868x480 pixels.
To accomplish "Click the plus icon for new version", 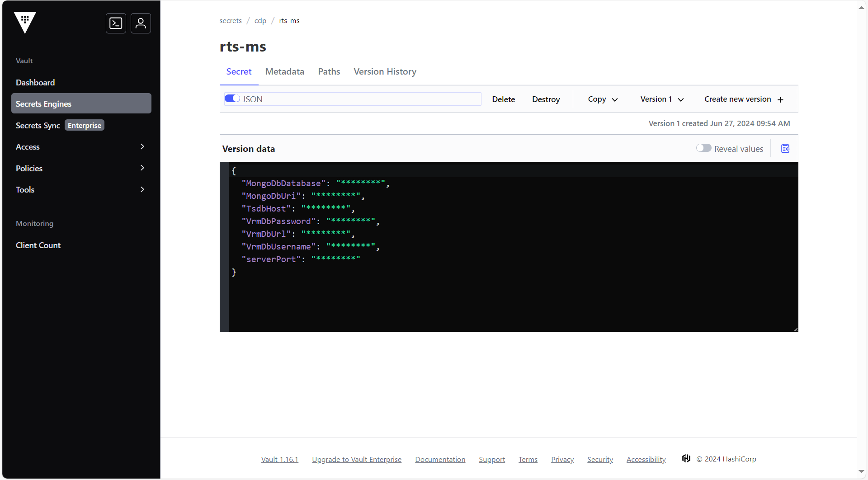I will (780, 99).
